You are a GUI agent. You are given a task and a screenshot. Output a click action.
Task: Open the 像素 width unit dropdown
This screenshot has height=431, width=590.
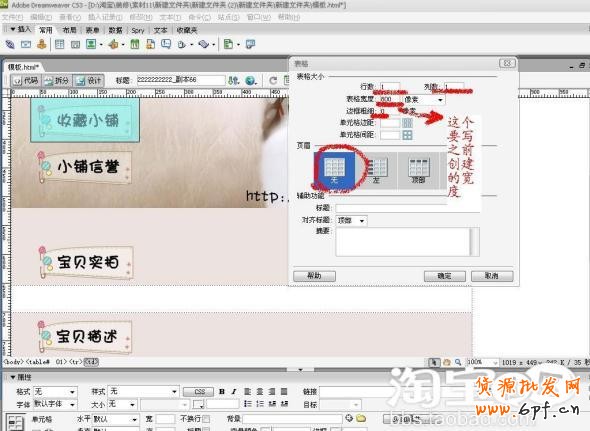click(x=424, y=100)
